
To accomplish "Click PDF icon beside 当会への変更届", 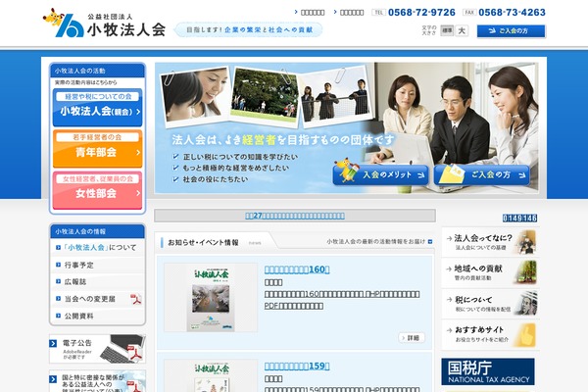I will coord(136,299).
